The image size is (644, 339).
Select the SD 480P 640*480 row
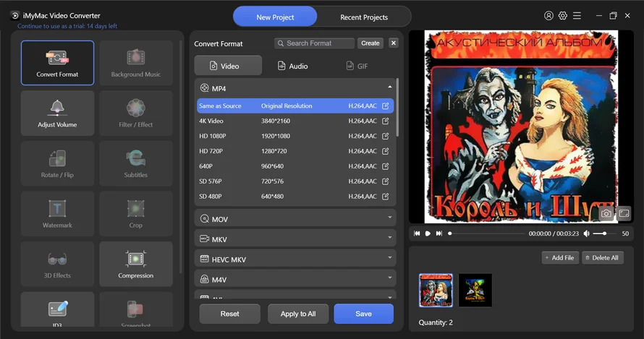click(295, 196)
